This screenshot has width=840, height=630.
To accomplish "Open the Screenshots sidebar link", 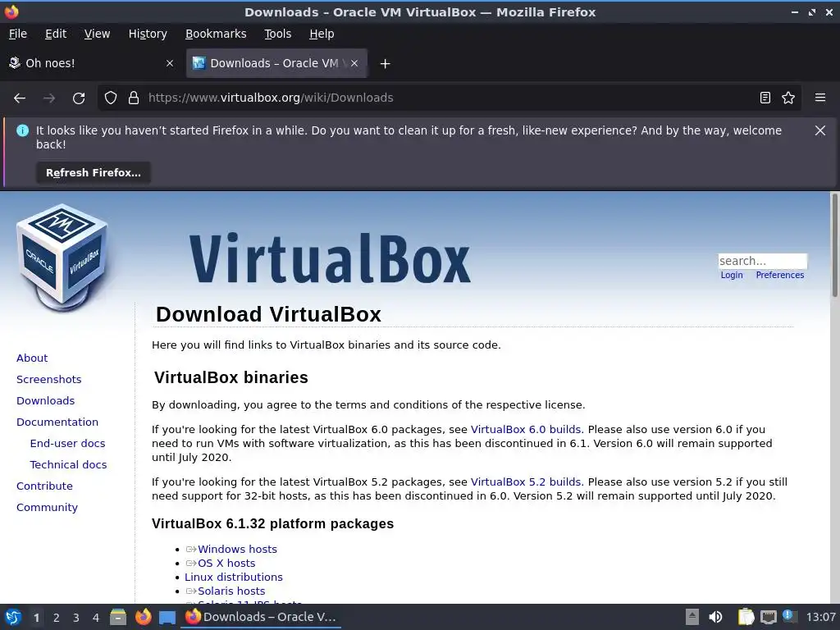I will (48, 379).
